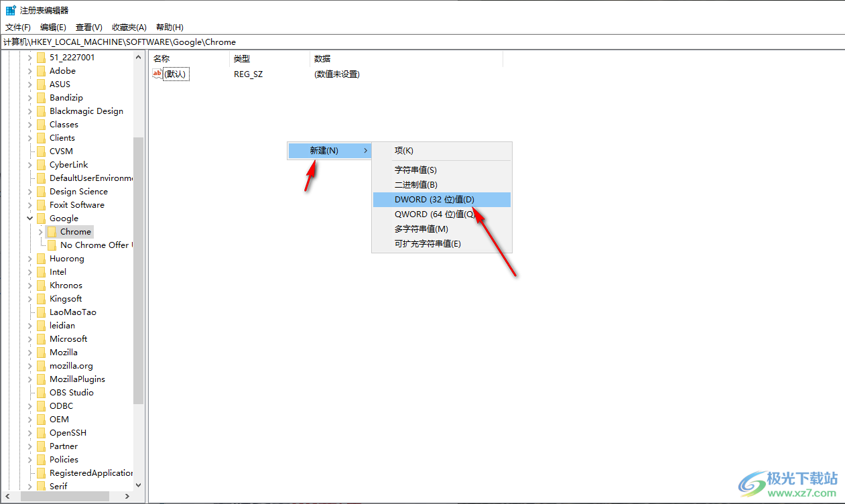The width and height of the screenshot is (845, 504).
Task: Select the MozillaPlugins key
Action: pos(77,379)
